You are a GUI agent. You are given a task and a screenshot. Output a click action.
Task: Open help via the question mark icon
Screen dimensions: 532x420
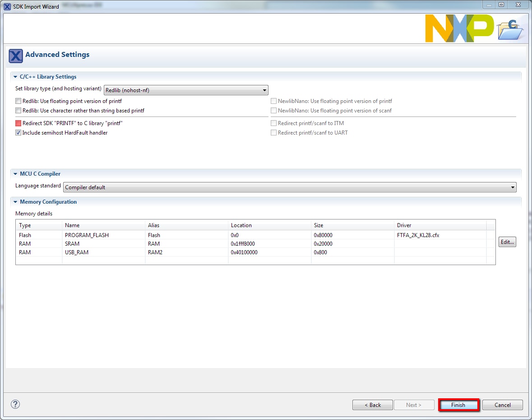coord(15,404)
